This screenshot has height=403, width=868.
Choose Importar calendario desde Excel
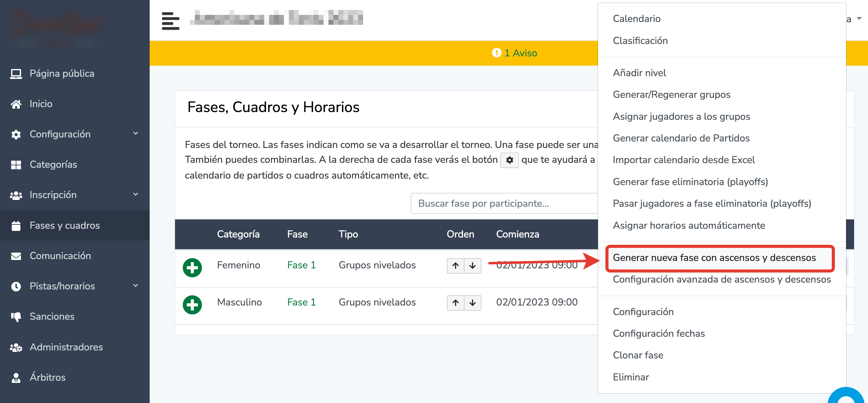(683, 160)
